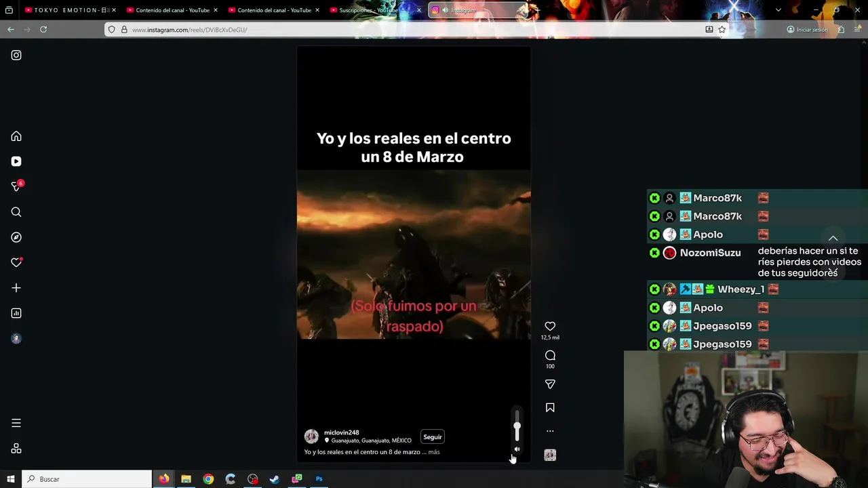Mute audio from the Instagram tab speaker icon
The image size is (868, 488).
(445, 10)
